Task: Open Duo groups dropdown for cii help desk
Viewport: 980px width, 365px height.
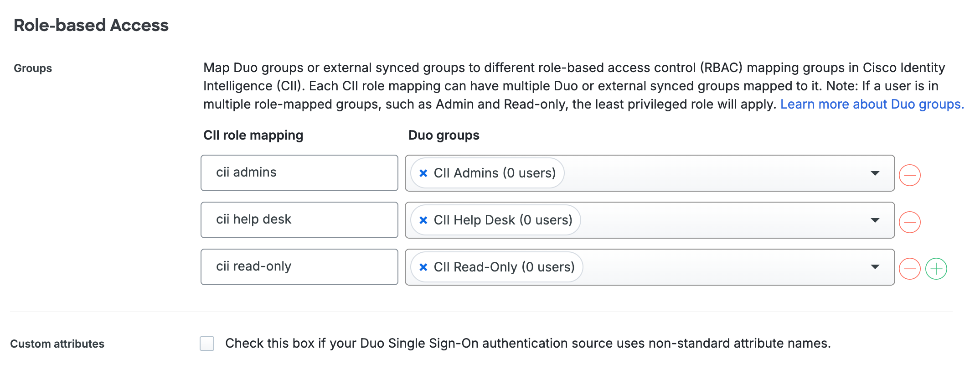Action: pyautogui.click(x=875, y=220)
